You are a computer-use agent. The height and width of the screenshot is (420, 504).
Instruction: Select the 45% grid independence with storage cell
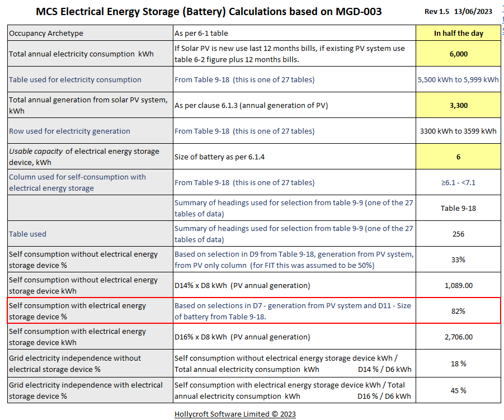tap(458, 390)
